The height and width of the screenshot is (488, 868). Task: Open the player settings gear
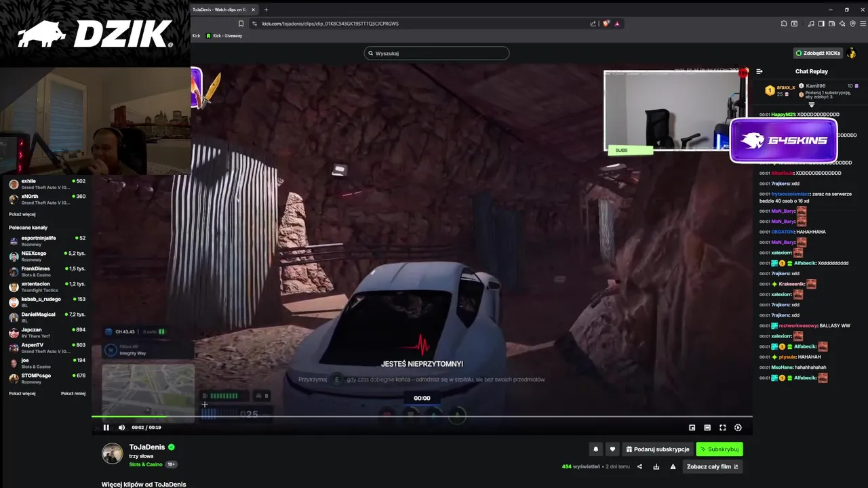[738, 428]
